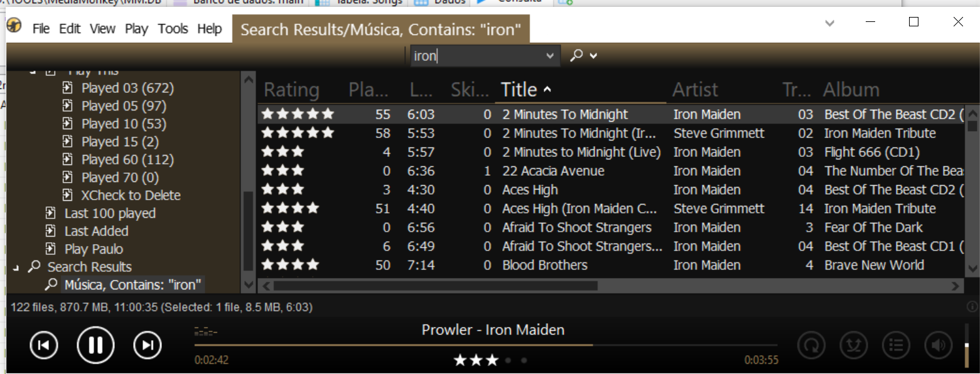Image resolution: width=980 pixels, height=374 pixels.
Task: Expand the search options arrow
Action: [593, 56]
